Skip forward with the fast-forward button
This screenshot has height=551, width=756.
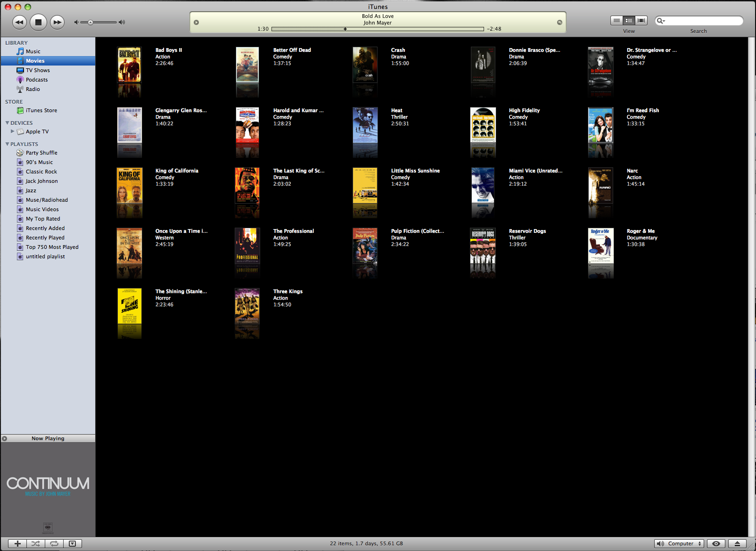click(x=58, y=22)
